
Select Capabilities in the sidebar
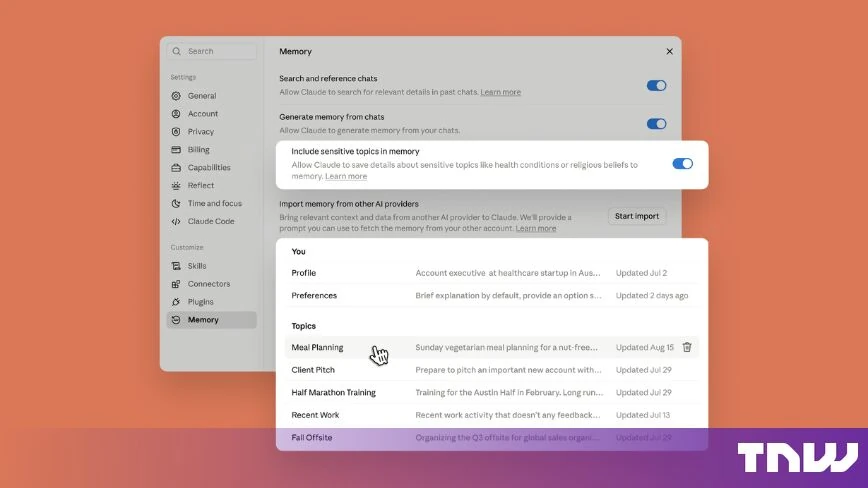pos(211,167)
